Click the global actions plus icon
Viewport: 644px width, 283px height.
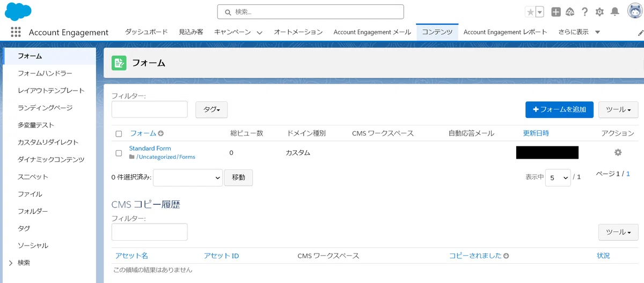point(556,12)
